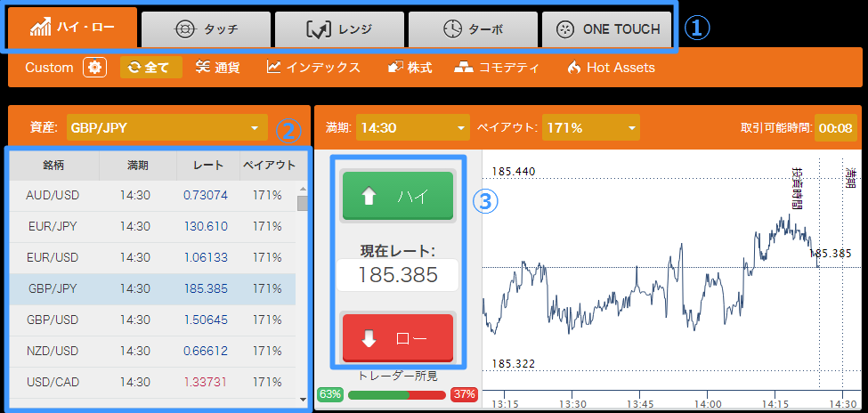Viewport: 868px width, 413px height.
Task: Click the table's 満期 column header
Action: (138, 165)
